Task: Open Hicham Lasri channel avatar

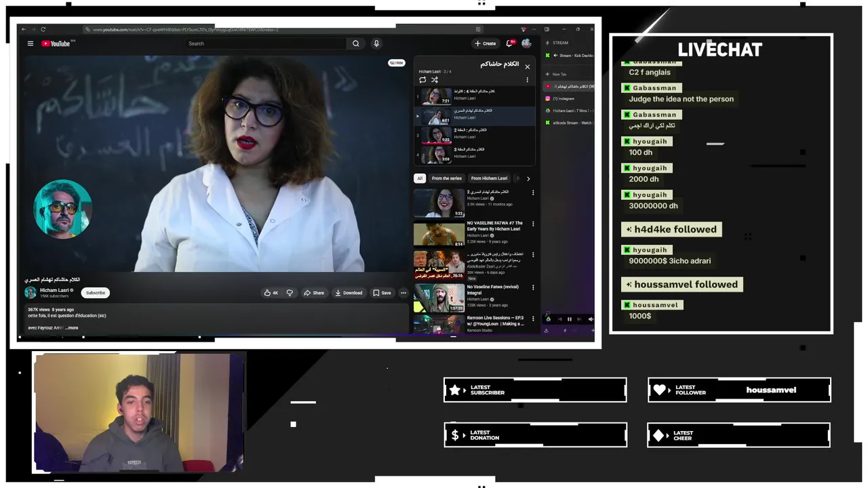Action: coord(31,293)
